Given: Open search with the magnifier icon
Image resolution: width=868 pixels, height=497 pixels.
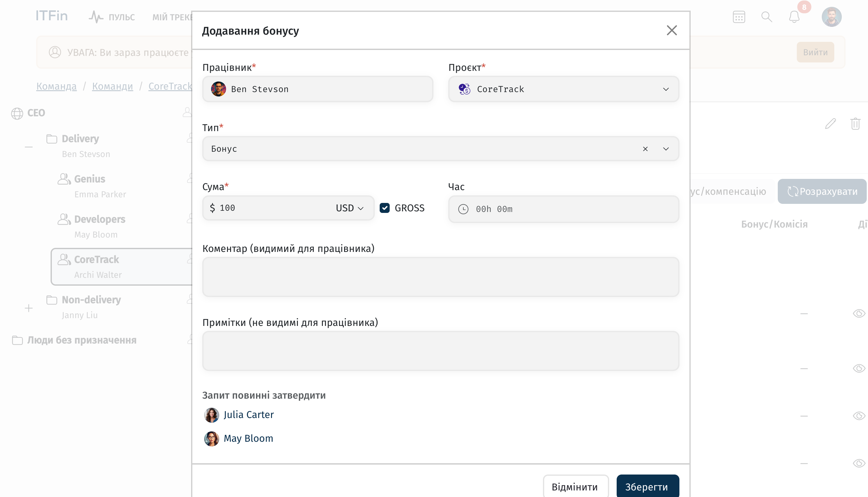Looking at the screenshot, I should (766, 17).
